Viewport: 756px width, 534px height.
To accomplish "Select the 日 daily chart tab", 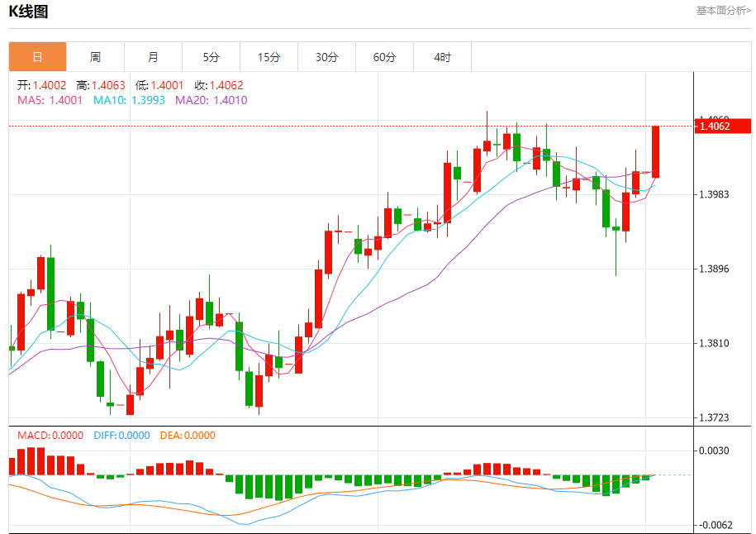I will tap(38, 57).
